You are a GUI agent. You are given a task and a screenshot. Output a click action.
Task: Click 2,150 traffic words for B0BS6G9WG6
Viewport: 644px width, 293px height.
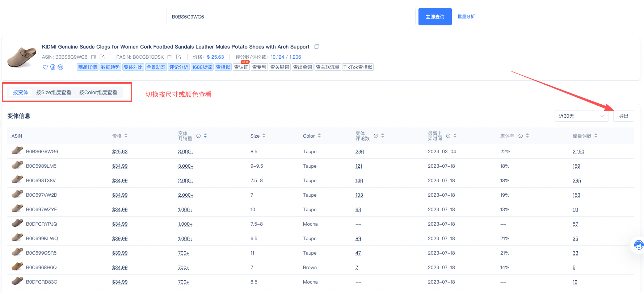pyautogui.click(x=578, y=151)
